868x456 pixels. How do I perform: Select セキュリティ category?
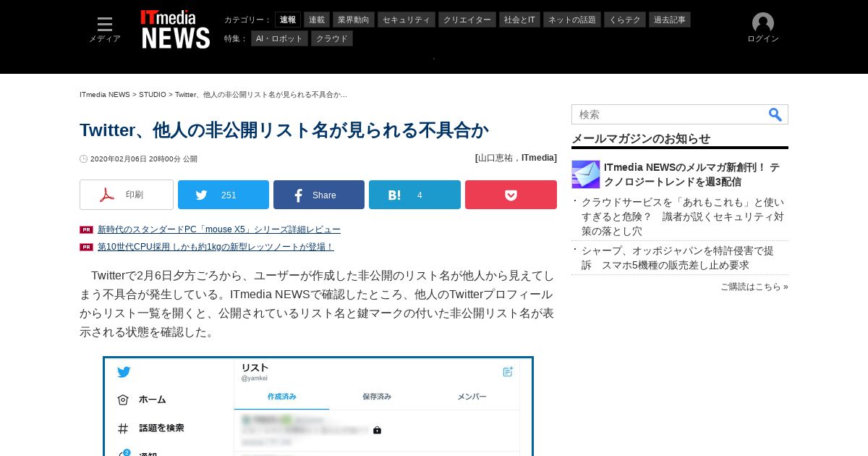(x=407, y=20)
